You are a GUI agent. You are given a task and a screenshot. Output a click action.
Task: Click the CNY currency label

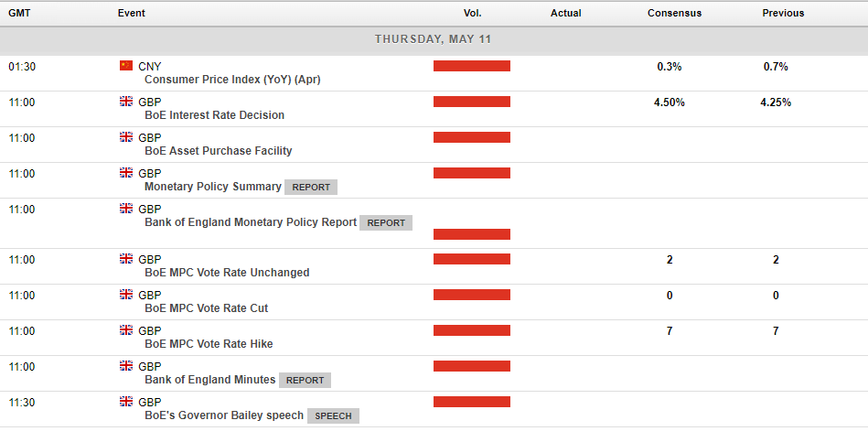149,67
